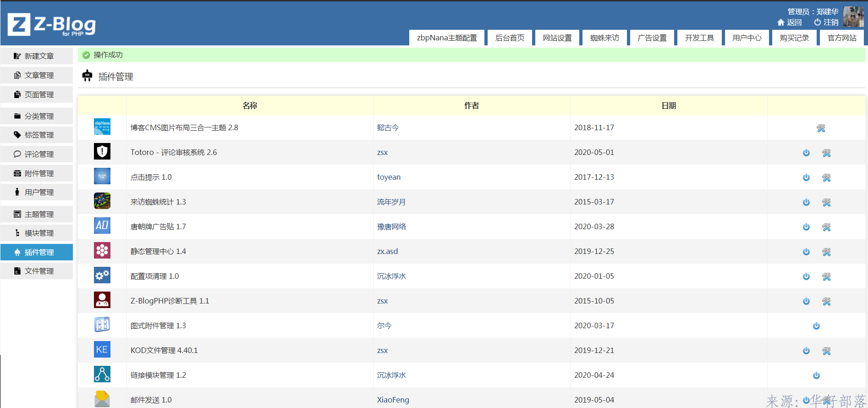868x408 pixels.
Task: Click the 链接模块管理 node plugin icon
Action: tap(102, 374)
